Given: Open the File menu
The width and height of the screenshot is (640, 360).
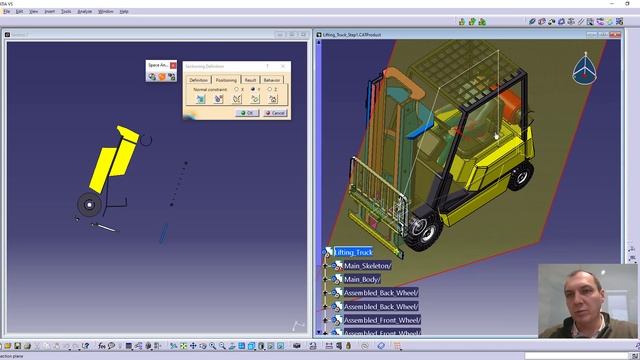Looking at the screenshot, I should pyautogui.click(x=7, y=11).
